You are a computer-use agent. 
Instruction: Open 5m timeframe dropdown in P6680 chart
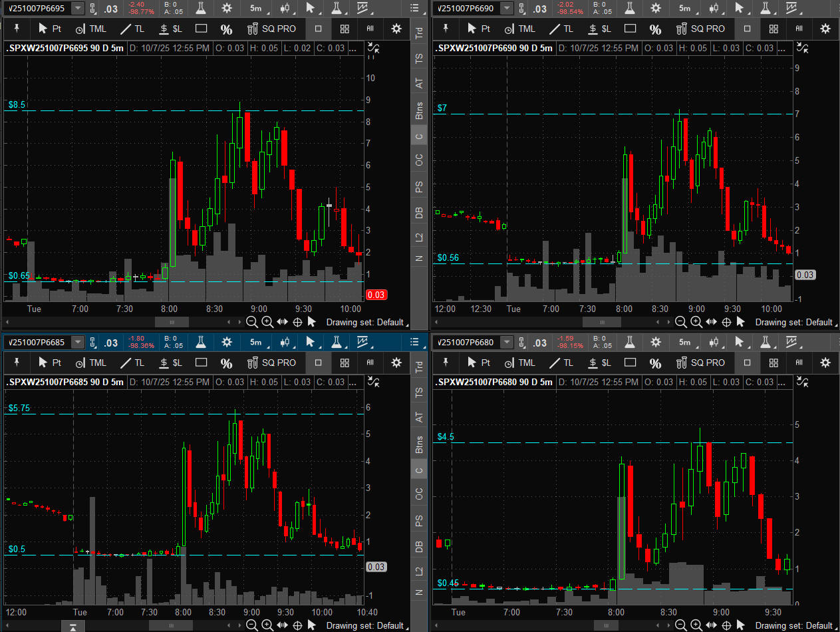pyautogui.click(x=685, y=342)
